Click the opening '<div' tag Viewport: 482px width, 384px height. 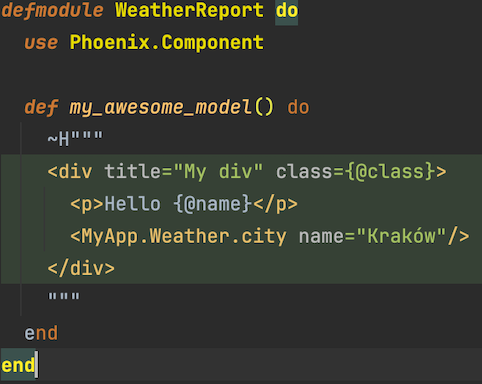tap(70, 172)
